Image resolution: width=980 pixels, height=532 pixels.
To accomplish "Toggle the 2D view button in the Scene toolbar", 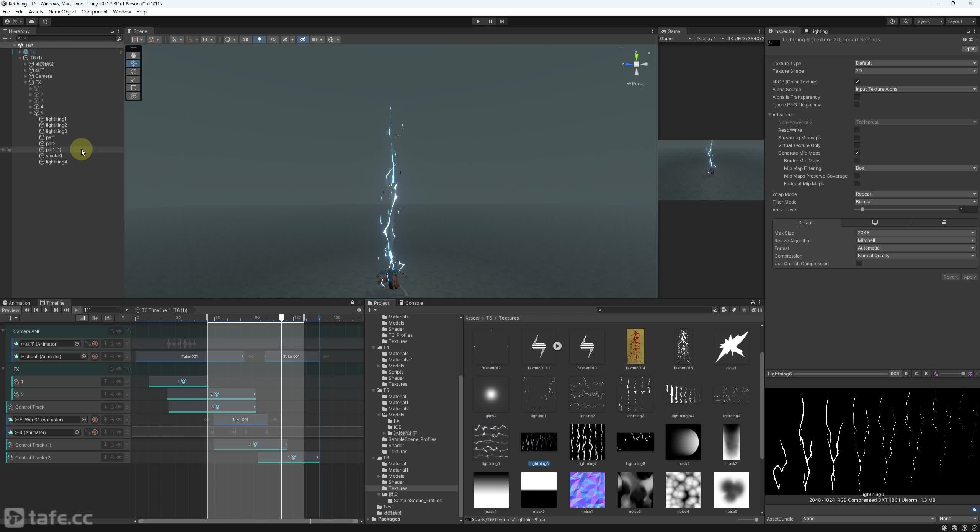I will tap(246, 39).
